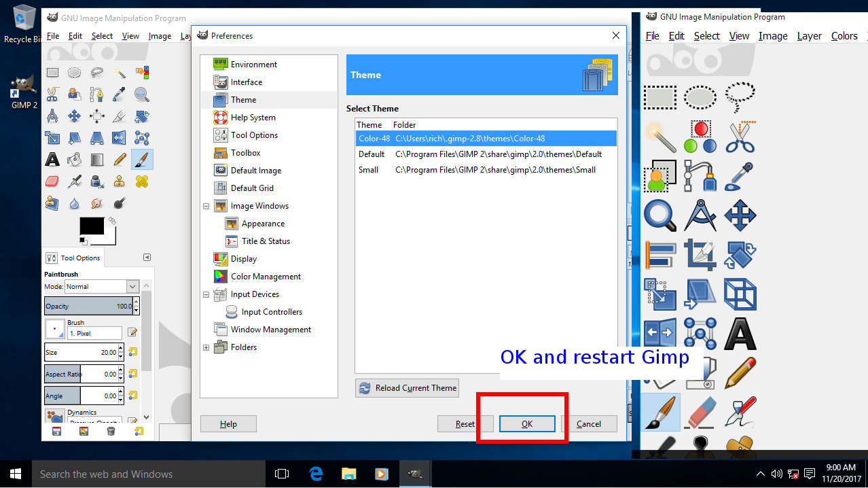Delete tool preset trash icon in Tool Options
This screenshot has height=488, width=868.
pos(111,431)
